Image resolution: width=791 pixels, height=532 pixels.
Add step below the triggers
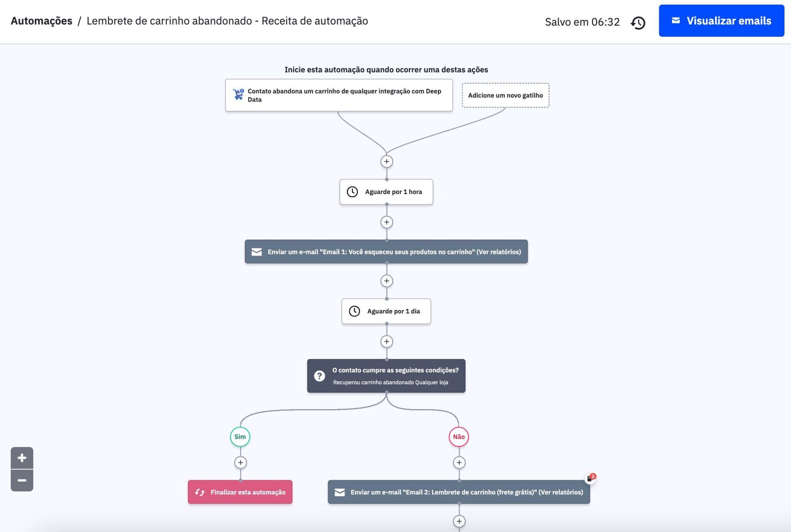[386, 162]
